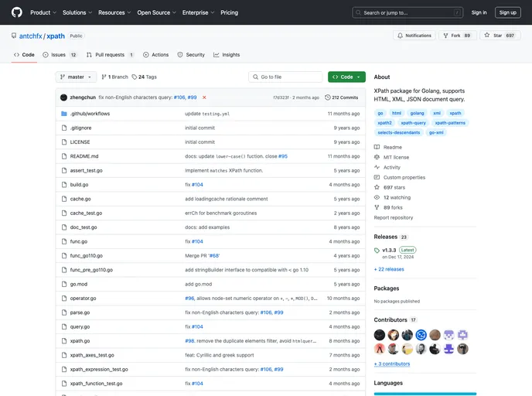
Task: Click the Fork icon button
Action: coord(445,36)
